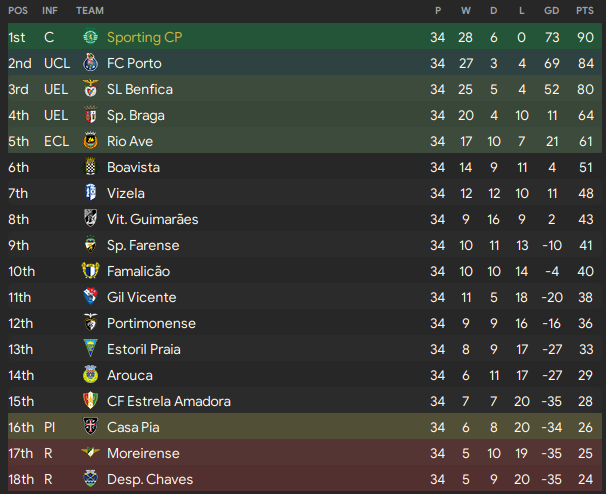Select the SL Benfica badge icon
Screen dimensions: 606x494
(x=91, y=89)
